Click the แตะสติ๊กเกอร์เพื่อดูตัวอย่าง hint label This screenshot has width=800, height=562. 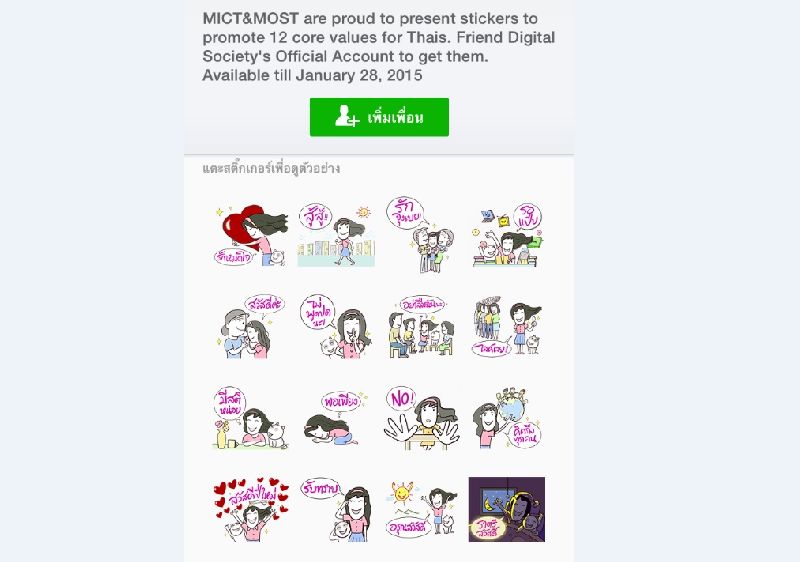click(x=271, y=168)
